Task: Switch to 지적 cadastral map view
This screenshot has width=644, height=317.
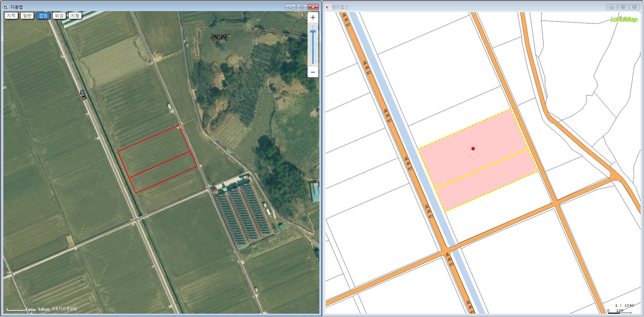Action: click(x=11, y=16)
